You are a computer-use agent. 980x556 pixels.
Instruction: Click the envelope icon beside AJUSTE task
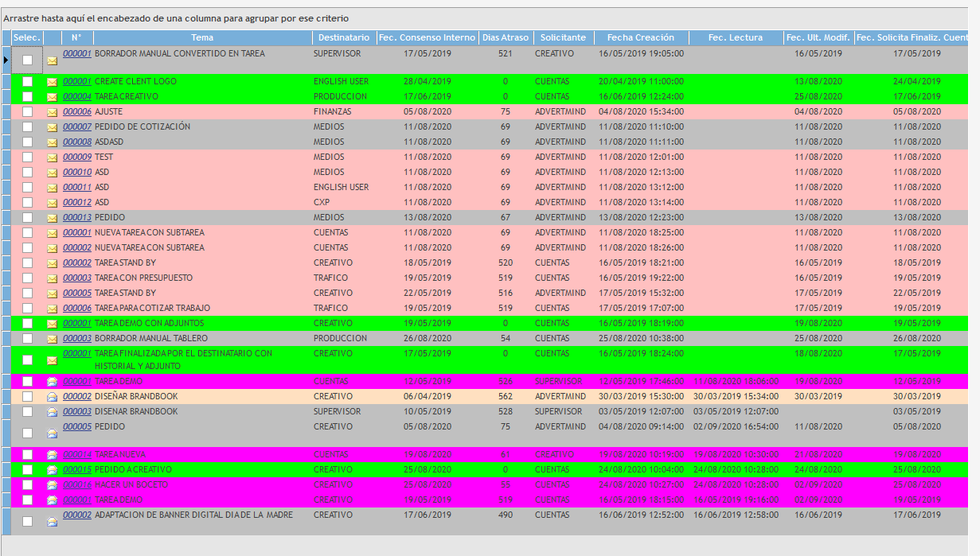point(53,112)
